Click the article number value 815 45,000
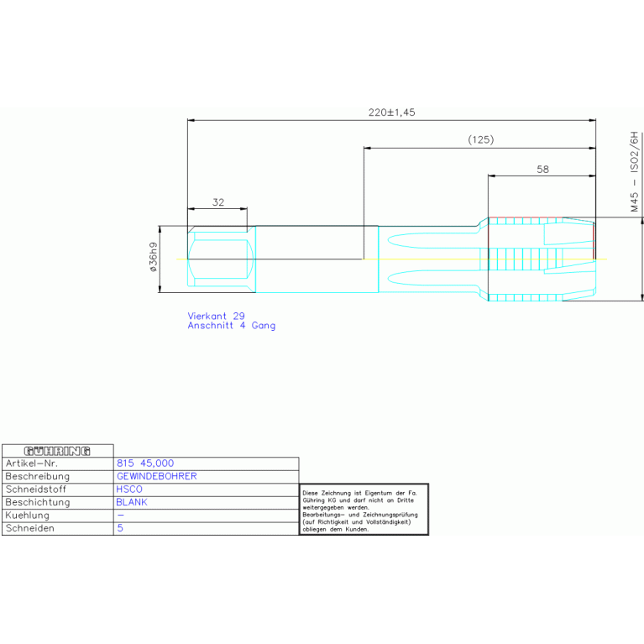The image size is (644, 644). [145, 463]
